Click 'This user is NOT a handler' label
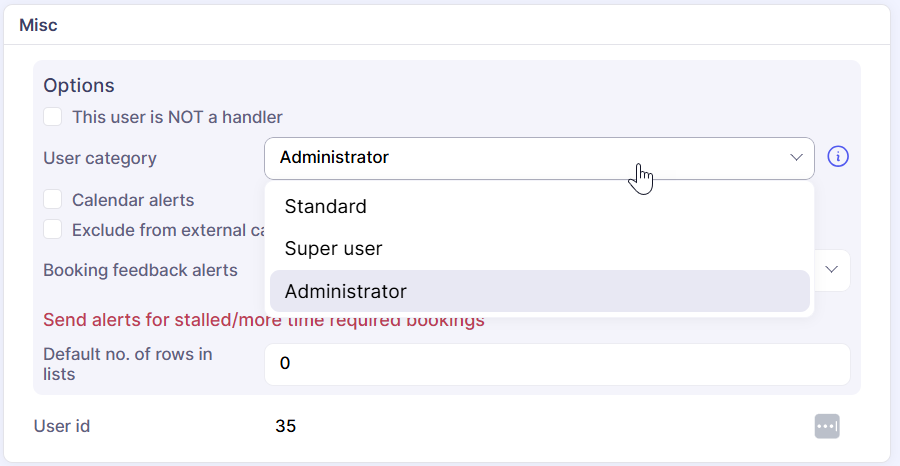This screenshot has width=900, height=466. pos(177,117)
